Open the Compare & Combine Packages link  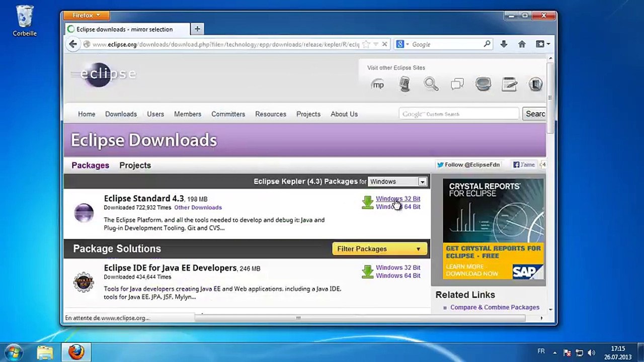click(495, 307)
